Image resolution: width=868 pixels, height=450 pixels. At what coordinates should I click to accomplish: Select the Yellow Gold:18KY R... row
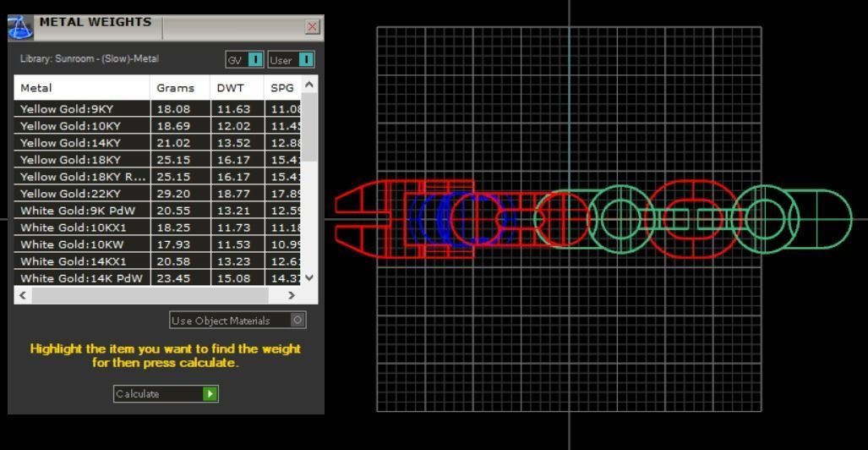pos(158,177)
